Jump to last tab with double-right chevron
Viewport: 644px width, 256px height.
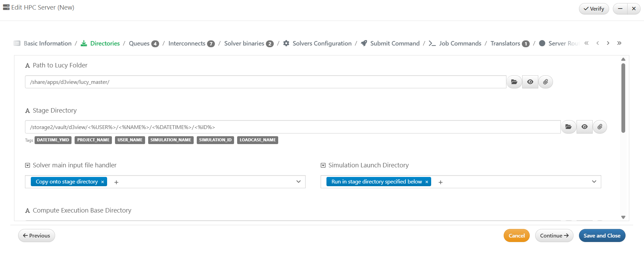619,43
